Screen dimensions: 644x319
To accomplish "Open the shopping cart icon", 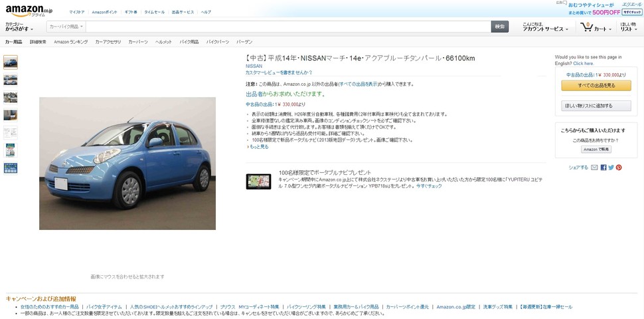I will point(586,27).
